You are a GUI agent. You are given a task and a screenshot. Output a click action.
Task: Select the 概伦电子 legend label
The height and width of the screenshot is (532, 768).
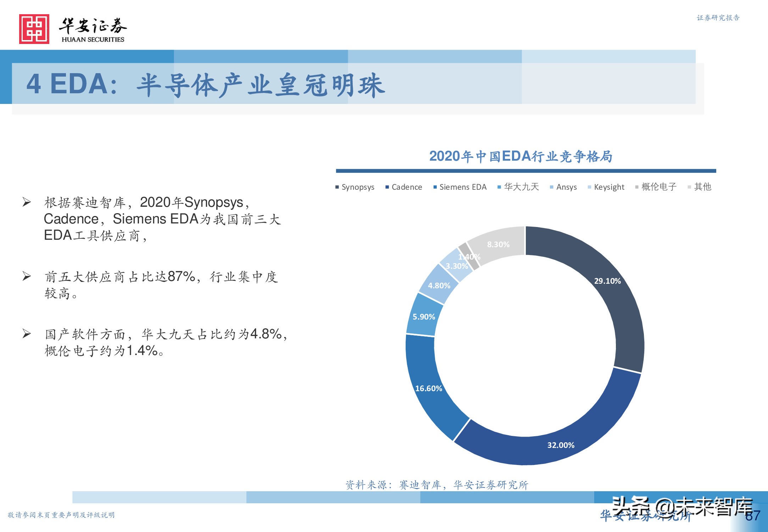point(659,187)
